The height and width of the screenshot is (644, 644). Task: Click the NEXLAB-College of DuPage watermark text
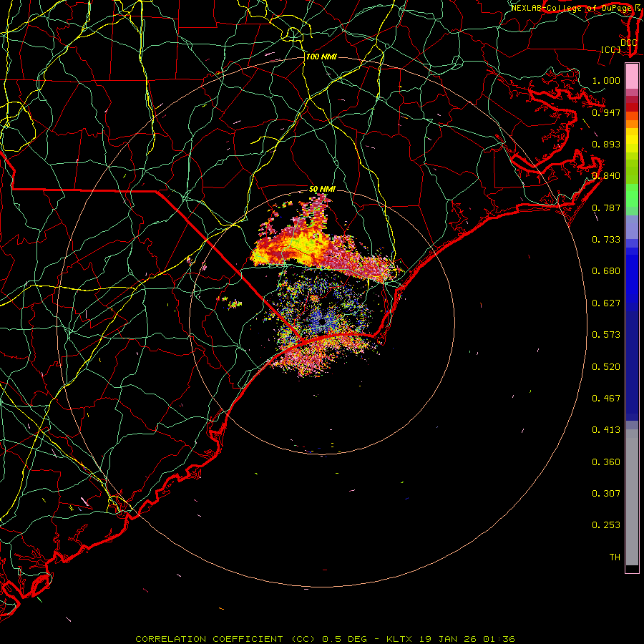tap(573, 8)
